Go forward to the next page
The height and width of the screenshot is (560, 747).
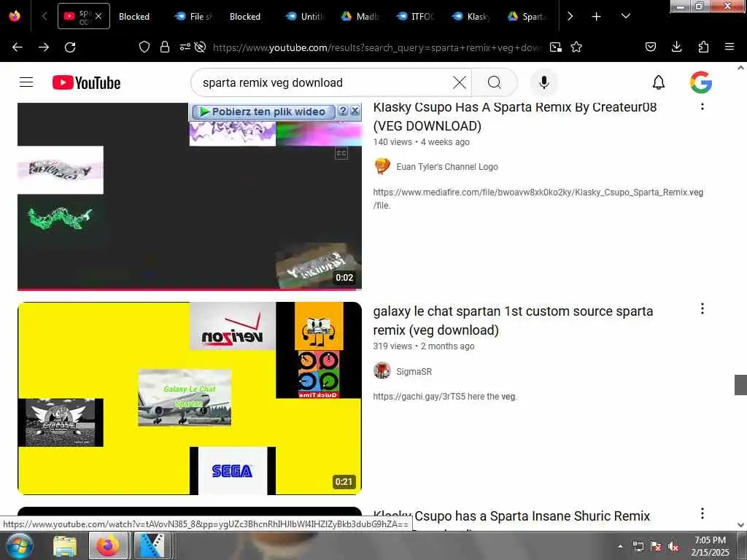[x=44, y=47]
